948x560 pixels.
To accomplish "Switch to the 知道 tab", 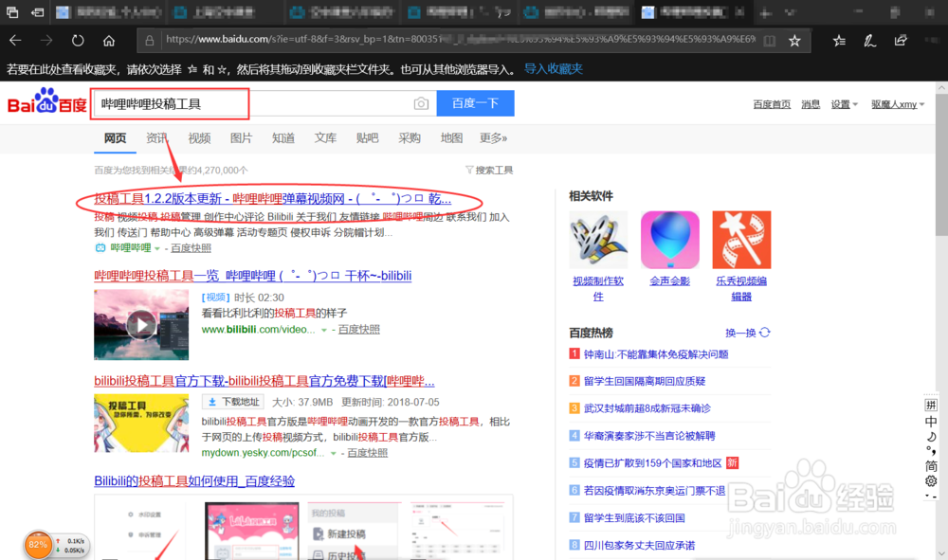I will coord(283,138).
